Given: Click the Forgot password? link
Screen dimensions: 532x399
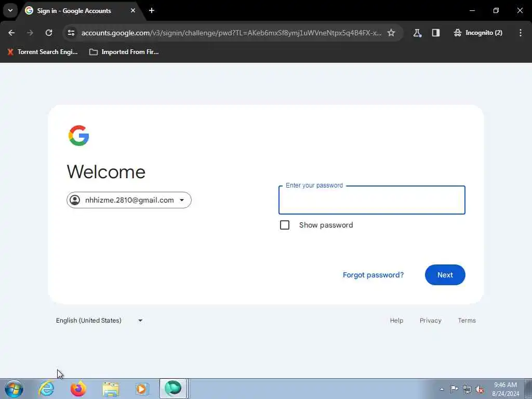Looking at the screenshot, I should click(x=373, y=275).
